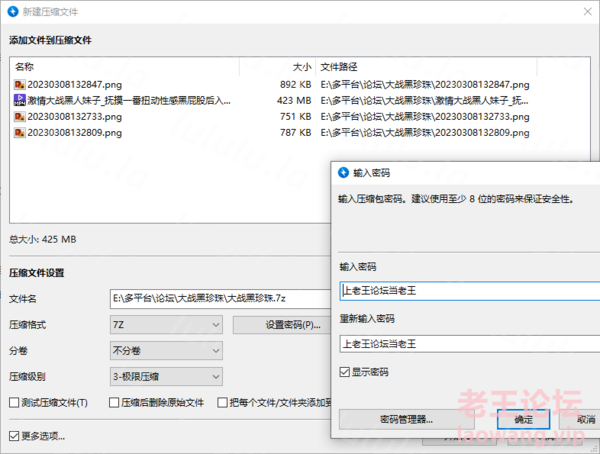Click the path ending 20230308132809.png
The image size is (600, 454).
click(425, 132)
